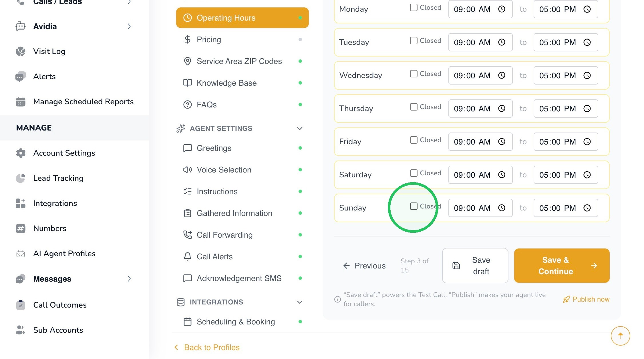The height and width of the screenshot is (359, 644).
Task: Click the Monday start time clock icon
Action: [x=502, y=9]
